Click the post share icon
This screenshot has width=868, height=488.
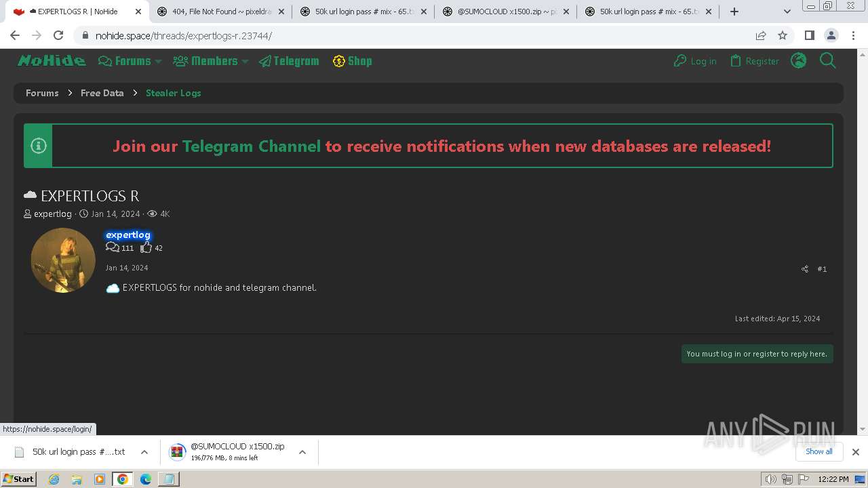(805, 269)
